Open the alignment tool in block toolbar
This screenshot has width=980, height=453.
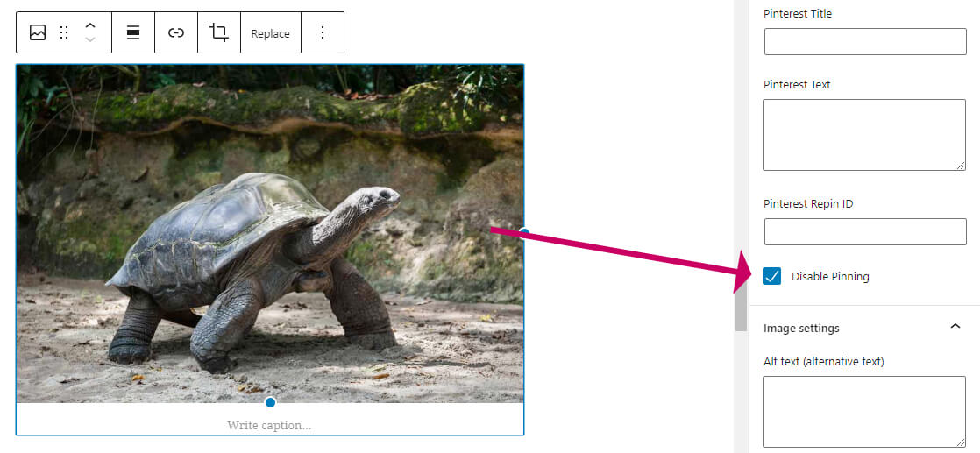[133, 33]
